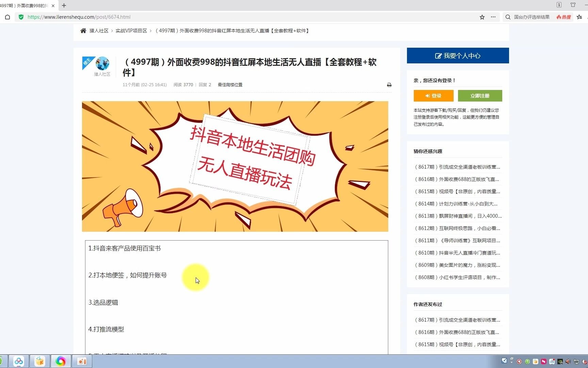
Task: Click the post title heading 4997期
Action: (250, 67)
